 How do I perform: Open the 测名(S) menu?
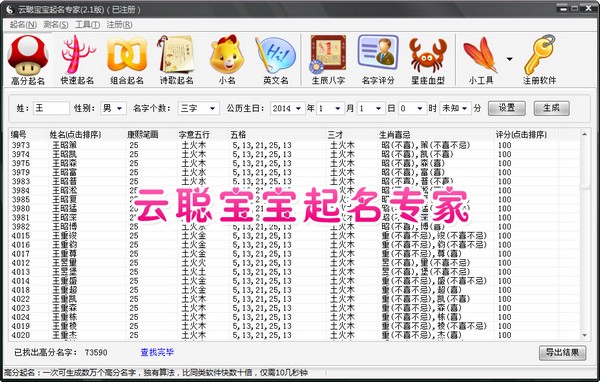(56, 24)
